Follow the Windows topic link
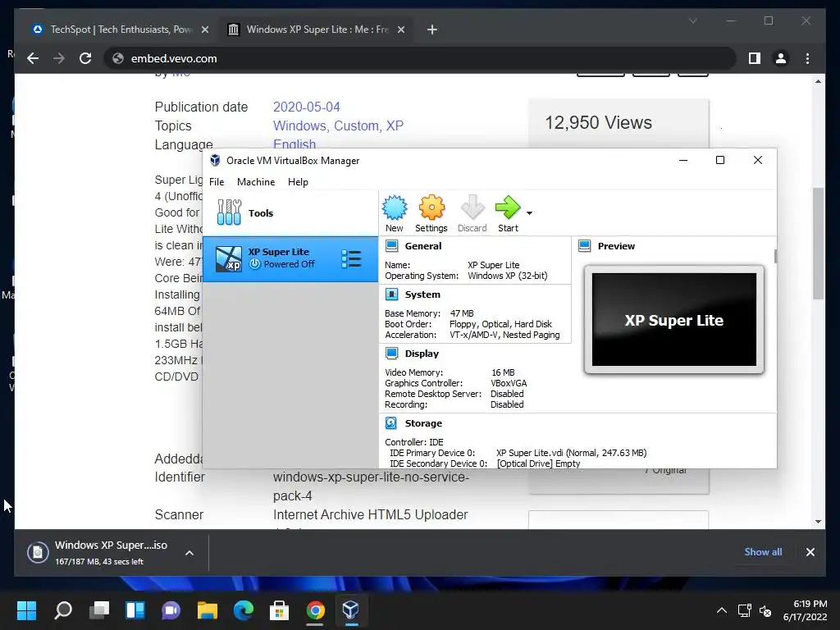 tap(300, 126)
